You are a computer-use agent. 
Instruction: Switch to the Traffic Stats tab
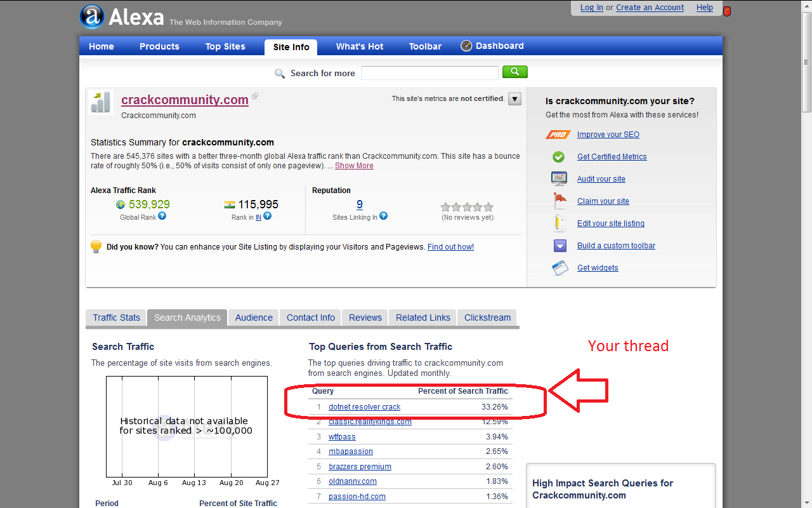(x=116, y=317)
